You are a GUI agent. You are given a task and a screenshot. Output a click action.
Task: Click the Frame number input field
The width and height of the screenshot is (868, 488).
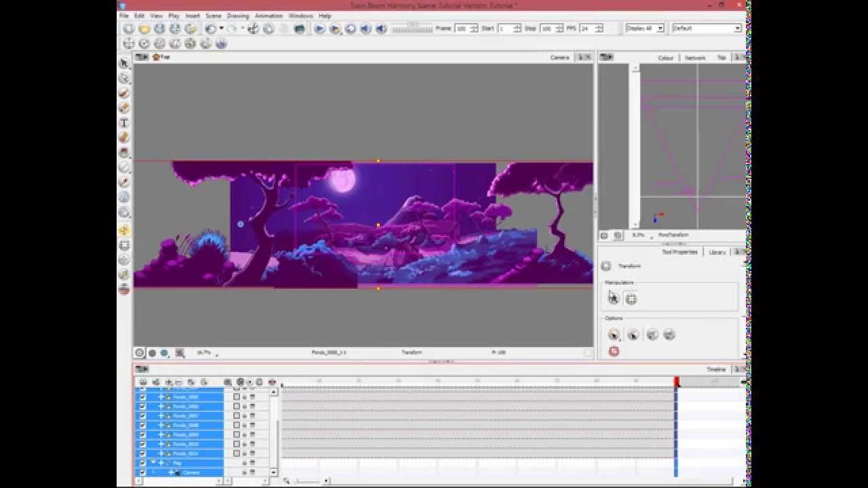[x=462, y=28]
